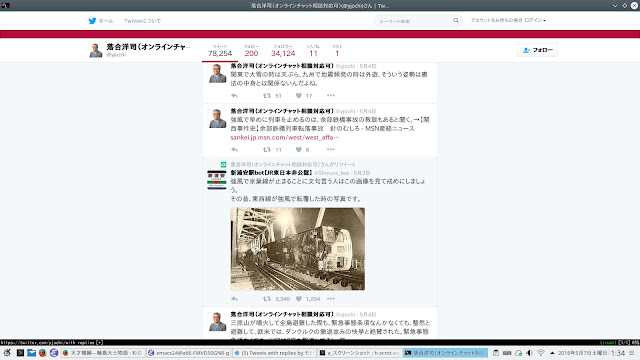This screenshot has height=360, width=640.
Task: Open the file manager taskbar icon
Action: coord(31,353)
